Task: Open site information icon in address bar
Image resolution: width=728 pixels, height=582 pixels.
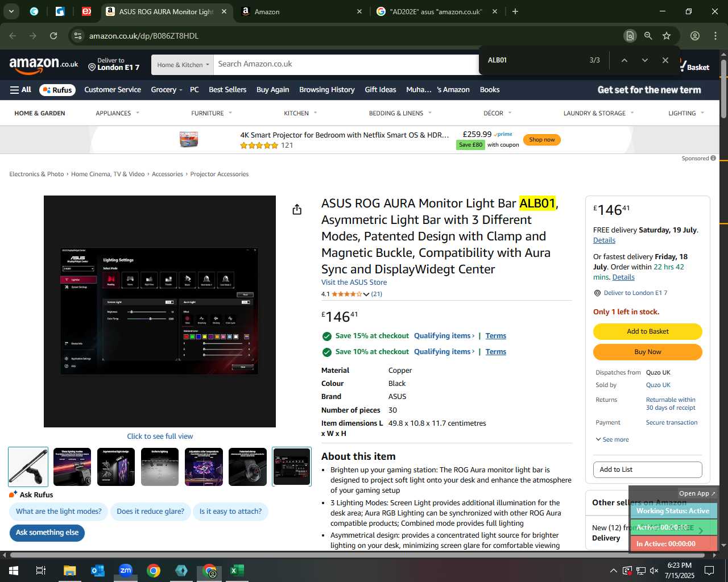Action: (x=78, y=36)
